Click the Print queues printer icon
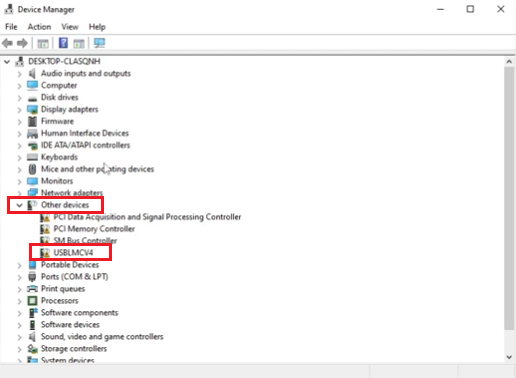Screen dimensions: 516x378 click(32, 289)
